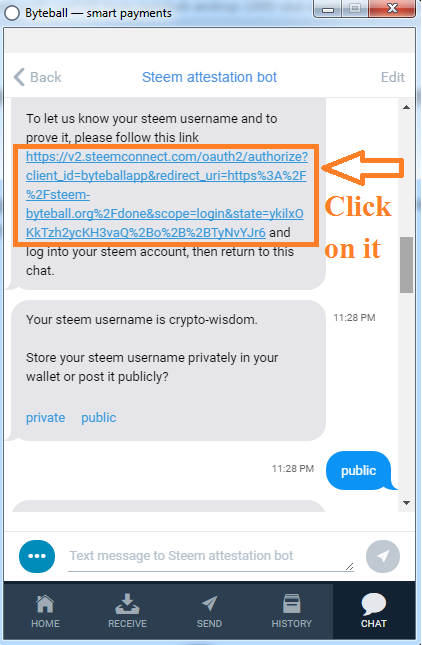Click the blue three-dots options button
Screen dimensions: 422x645
tap(37, 556)
